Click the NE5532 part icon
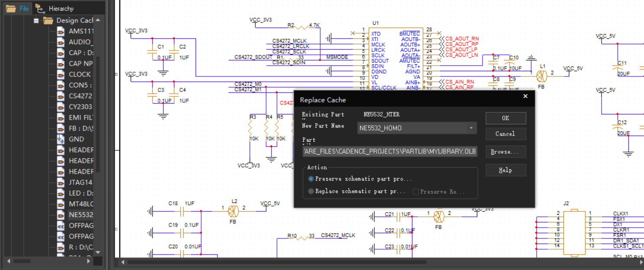The height and width of the screenshot is (270, 644). coord(61,215)
